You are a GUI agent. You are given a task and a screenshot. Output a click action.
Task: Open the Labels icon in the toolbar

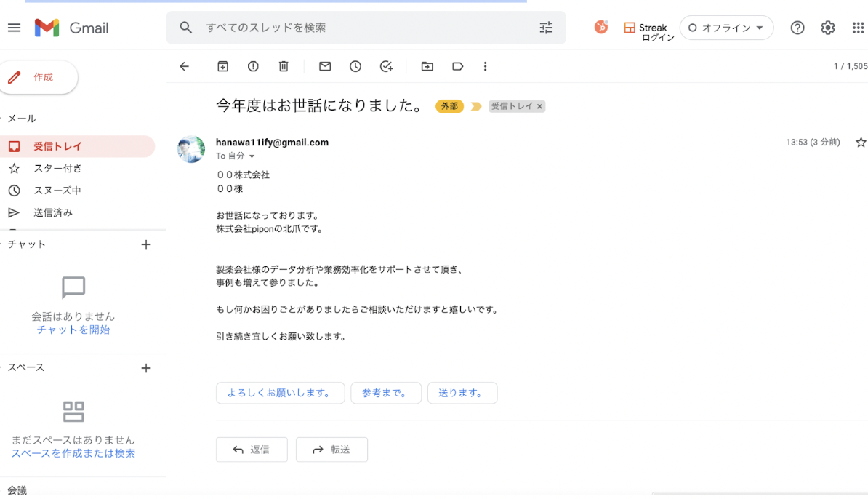(x=457, y=66)
